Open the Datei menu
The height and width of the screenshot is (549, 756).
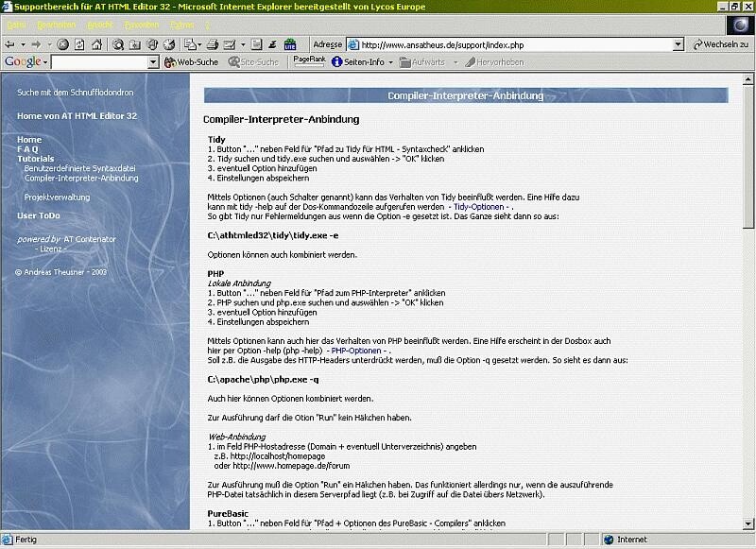pyautogui.click(x=16, y=26)
